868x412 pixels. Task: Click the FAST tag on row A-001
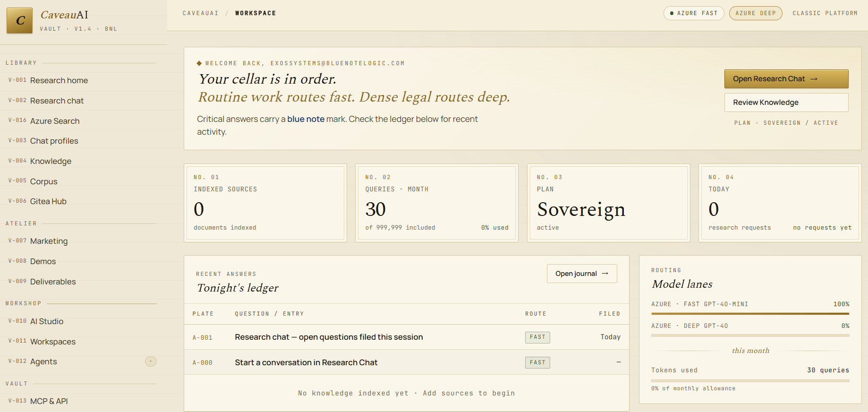537,337
